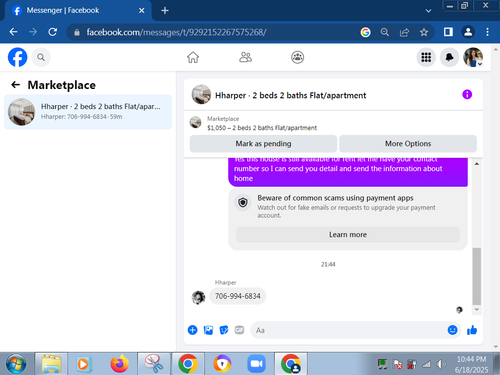Go to the Facebook Home icon
500x375 pixels.
coord(193,57)
